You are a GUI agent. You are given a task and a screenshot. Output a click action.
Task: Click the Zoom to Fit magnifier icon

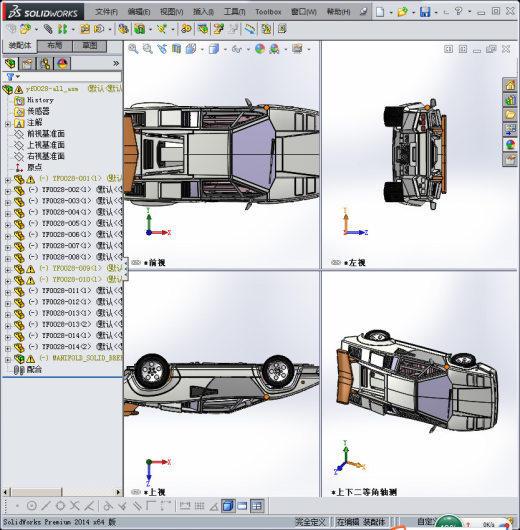pyautogui.click(x=133, y=49)
